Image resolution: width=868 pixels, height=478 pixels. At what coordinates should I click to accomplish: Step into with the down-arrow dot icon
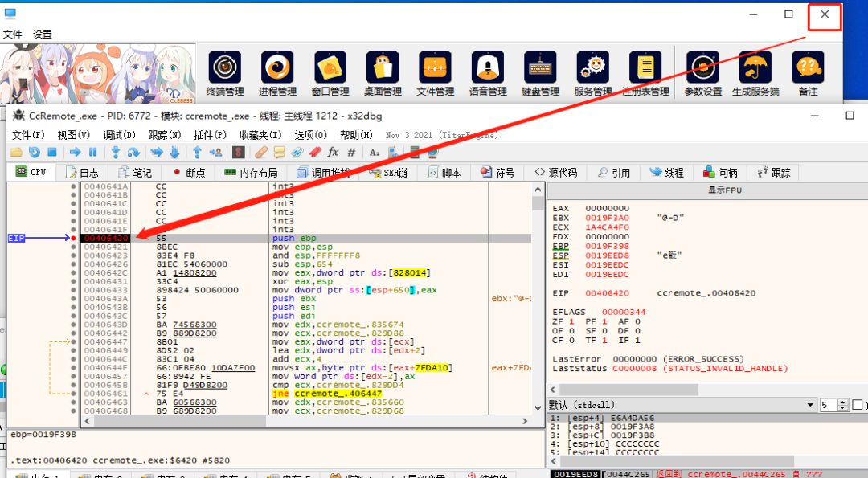point(116,152)
